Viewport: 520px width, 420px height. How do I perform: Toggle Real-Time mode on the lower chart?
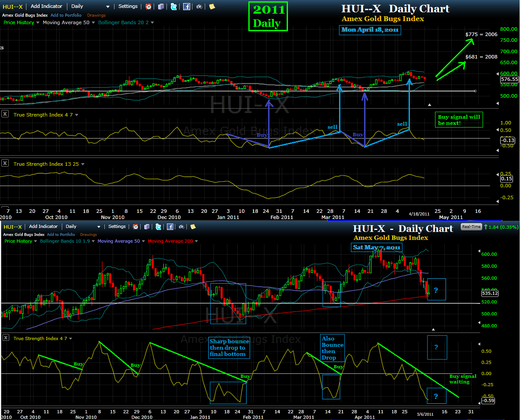(x=471, y=226)
